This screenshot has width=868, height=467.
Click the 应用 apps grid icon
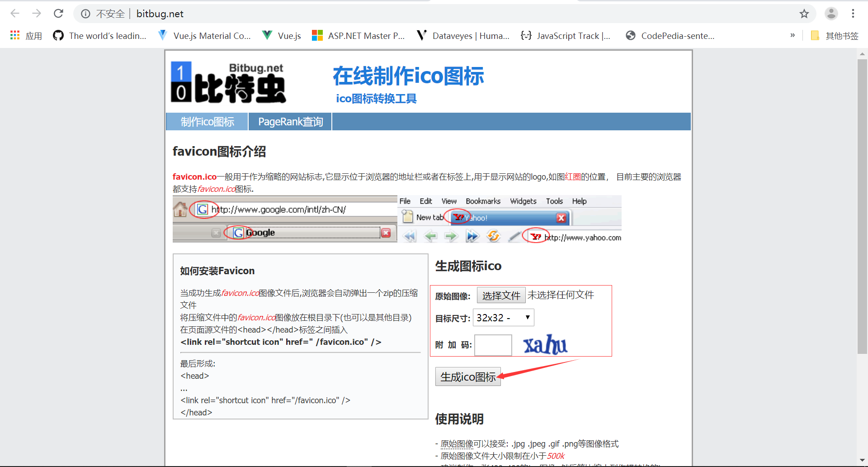[15, 35]
